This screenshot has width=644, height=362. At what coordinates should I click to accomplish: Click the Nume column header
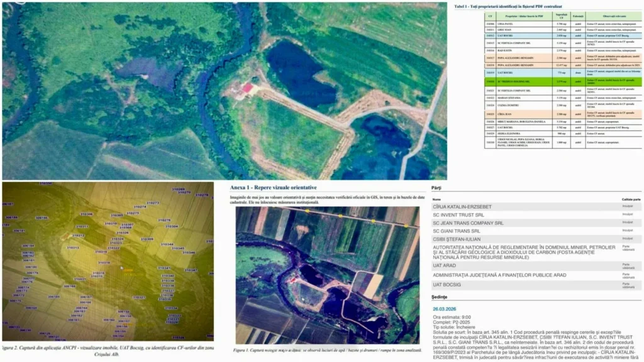(436, 199)
